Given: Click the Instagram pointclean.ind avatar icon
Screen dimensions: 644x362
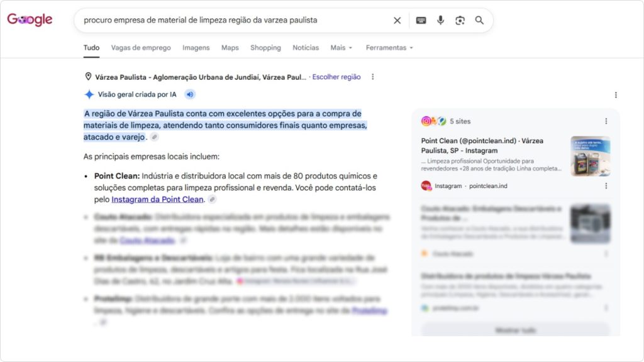Looking at the screenshot, I should (x=426, y=186).
